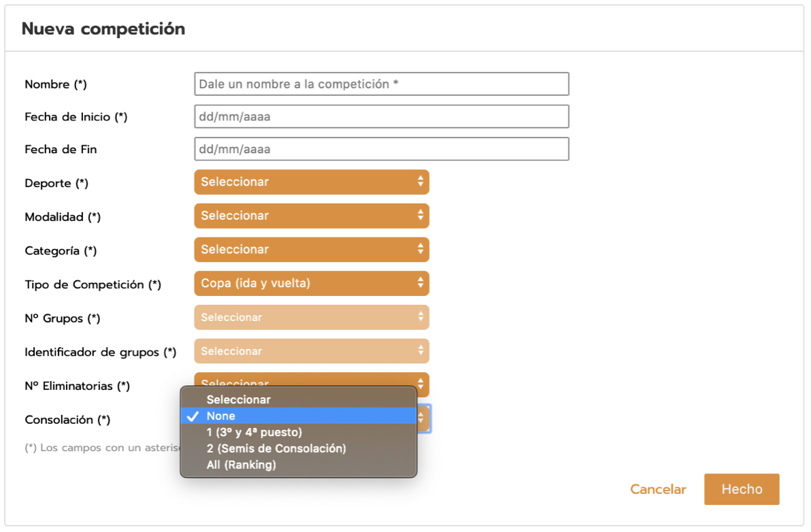Select '2 (Semis de Consolación)' option
The image size is (811, 532).
point(276,449)
